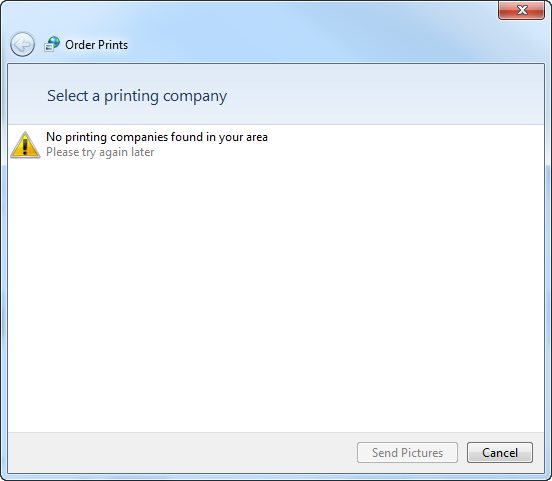Click the Order Prints title text
This screenshot has width=552, height=481.
click(96, 45)
